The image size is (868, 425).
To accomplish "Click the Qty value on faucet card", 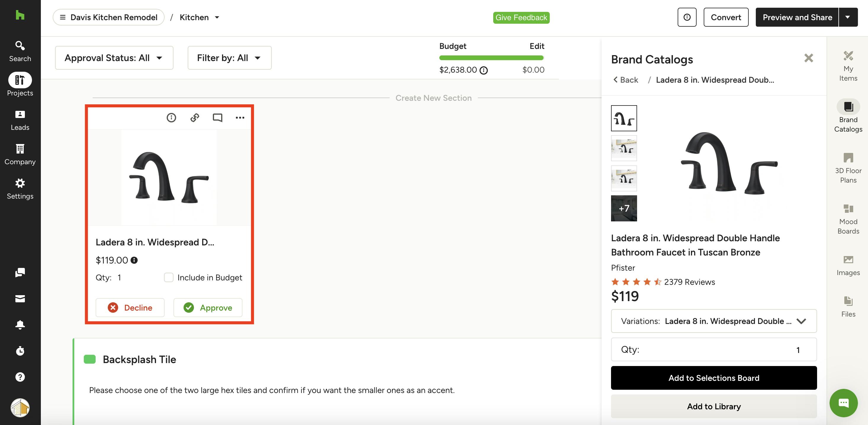I will pos(119,278).
